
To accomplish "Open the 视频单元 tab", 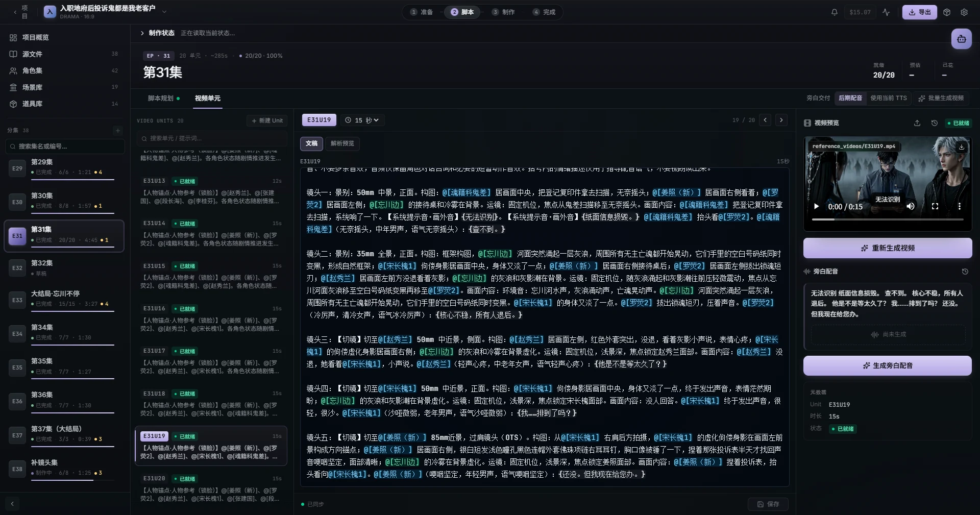I will [x=208, y=99].
